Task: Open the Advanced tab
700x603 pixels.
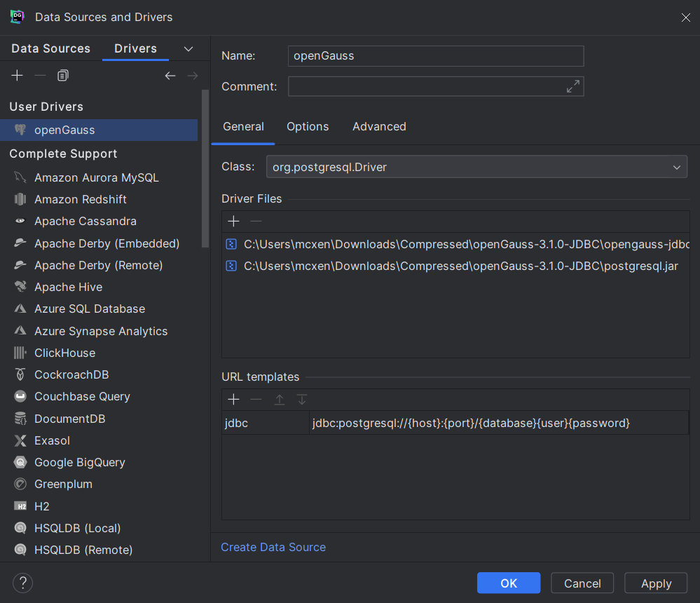Action: coord(379,127)
